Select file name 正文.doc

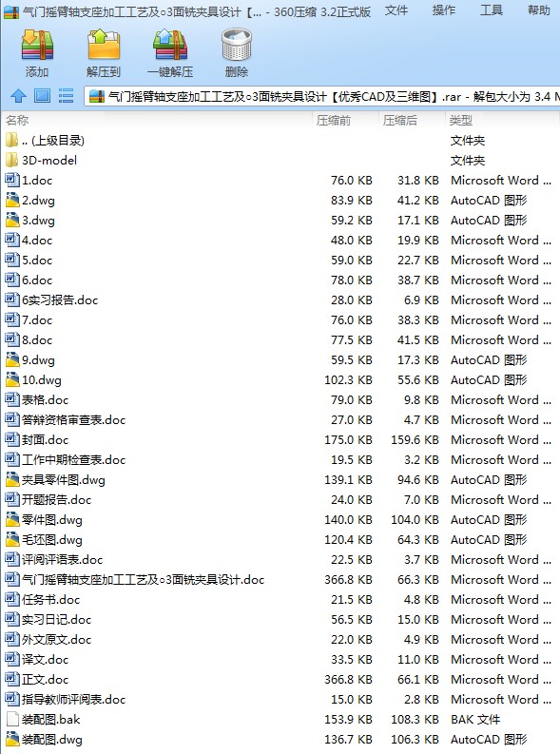coord(45,680)
